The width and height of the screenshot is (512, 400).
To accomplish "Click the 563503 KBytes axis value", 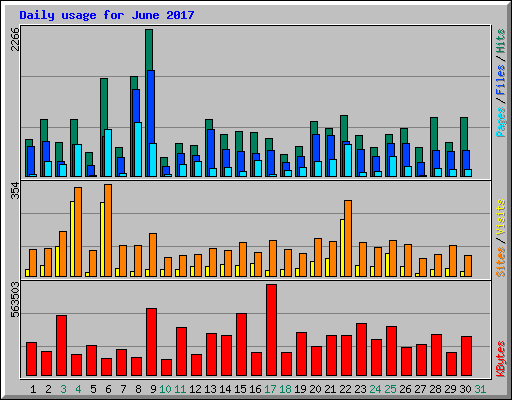I will (15, 300).
